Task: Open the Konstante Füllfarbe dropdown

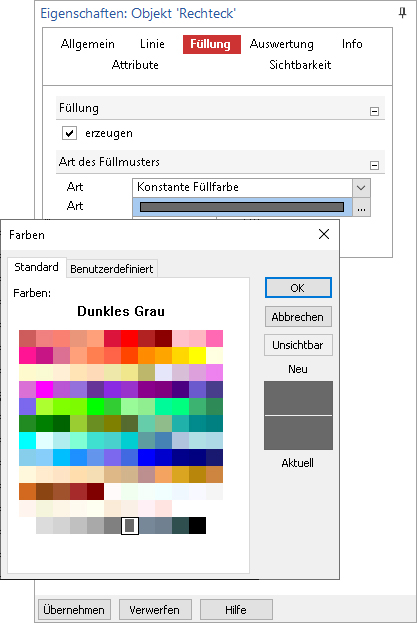Action: click(361, 188)
